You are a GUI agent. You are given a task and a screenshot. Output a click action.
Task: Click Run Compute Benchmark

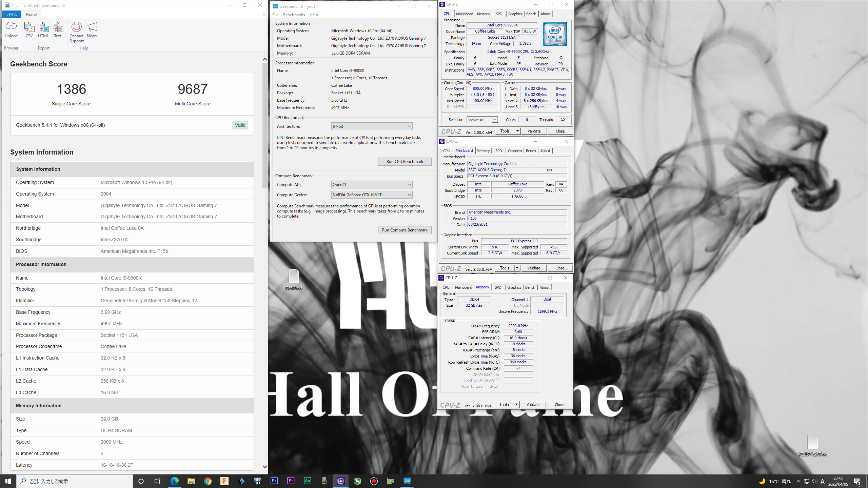405,230
